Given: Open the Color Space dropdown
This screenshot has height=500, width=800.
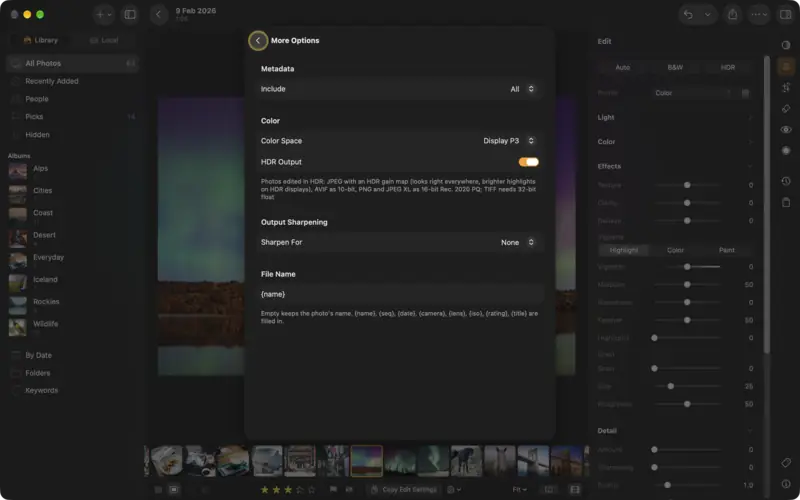Looking at the screenshot, I should [399, 141].
